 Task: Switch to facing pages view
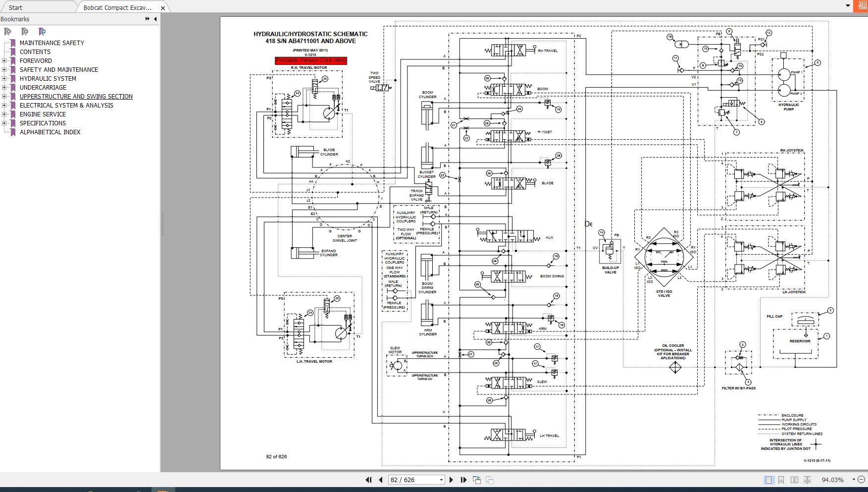(794, 480)
